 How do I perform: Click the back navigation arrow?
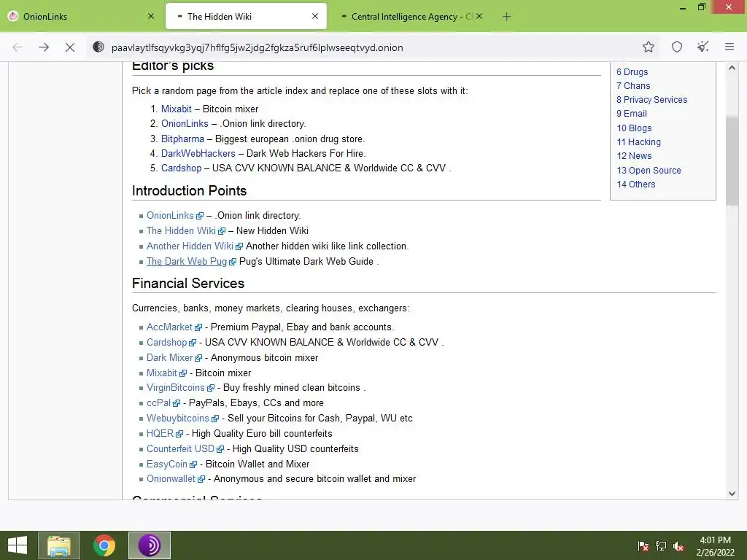pos(18,47)
